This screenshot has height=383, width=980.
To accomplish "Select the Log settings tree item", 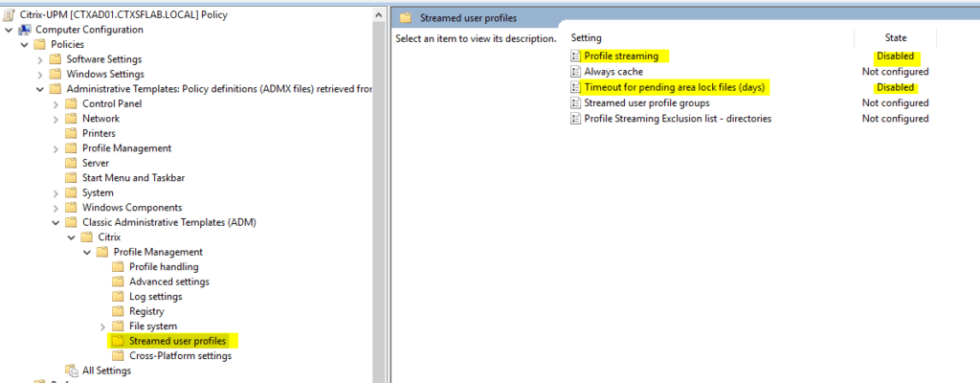I will point(156,297).
